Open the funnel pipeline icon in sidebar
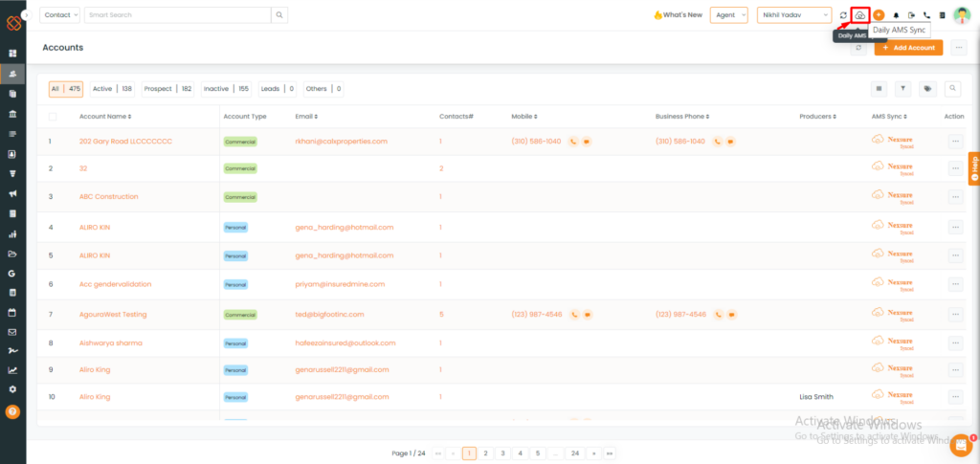 (12, 173)
